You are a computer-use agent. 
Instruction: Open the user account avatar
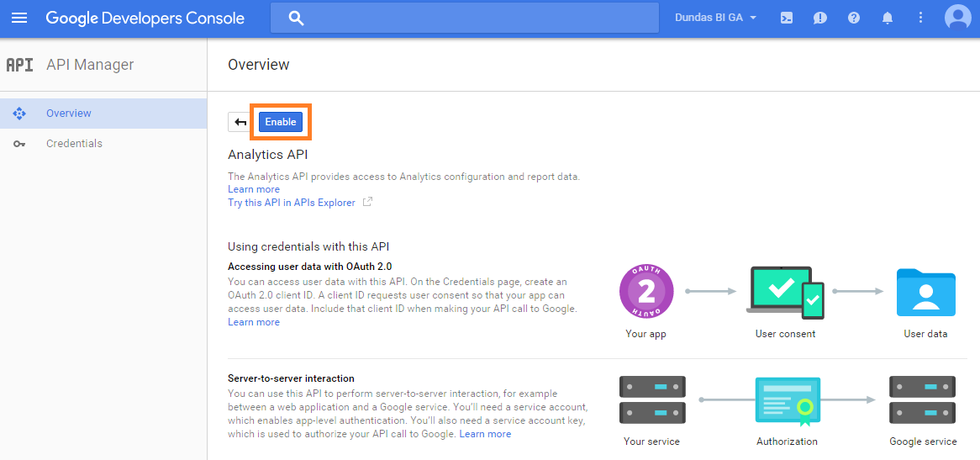pyautogui.click(x=957, y=18)
